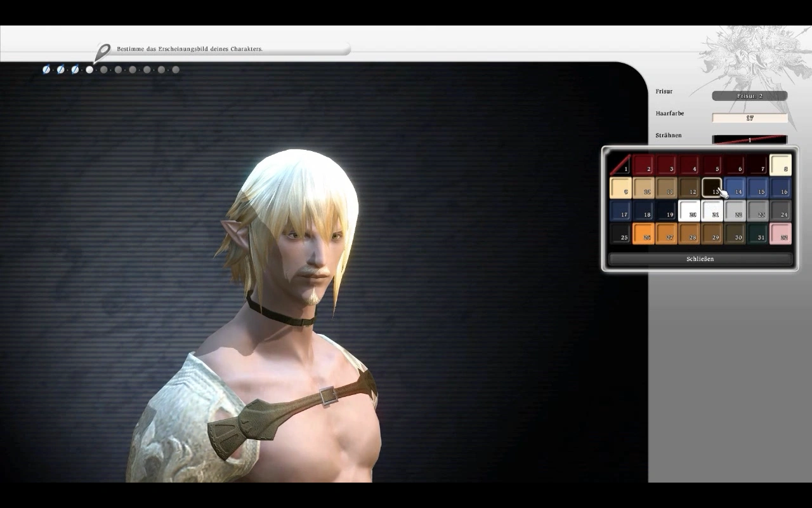
Task: Select highlight color swatch number 4
Action: pyautogui.click(x=689, y=165)
